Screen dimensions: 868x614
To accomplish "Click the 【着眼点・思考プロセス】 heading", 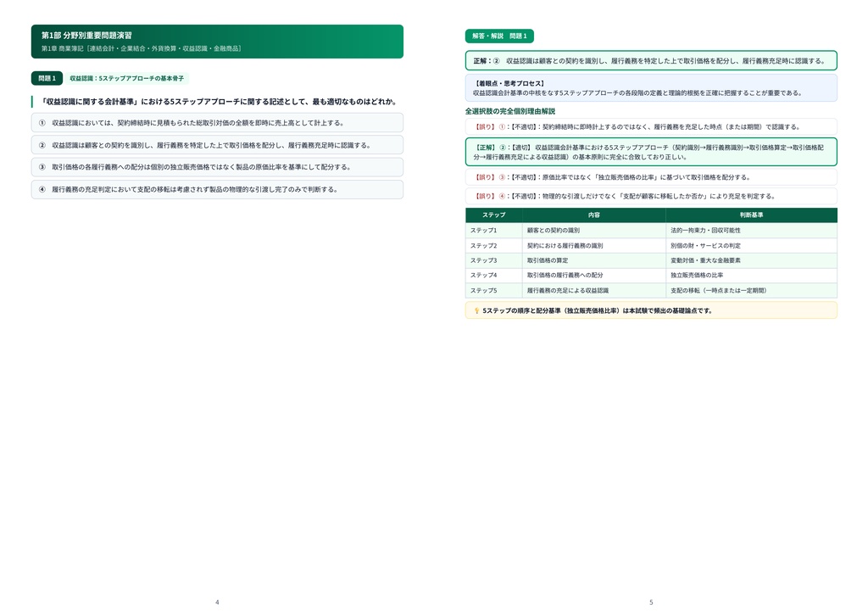I will pos(509,84).
